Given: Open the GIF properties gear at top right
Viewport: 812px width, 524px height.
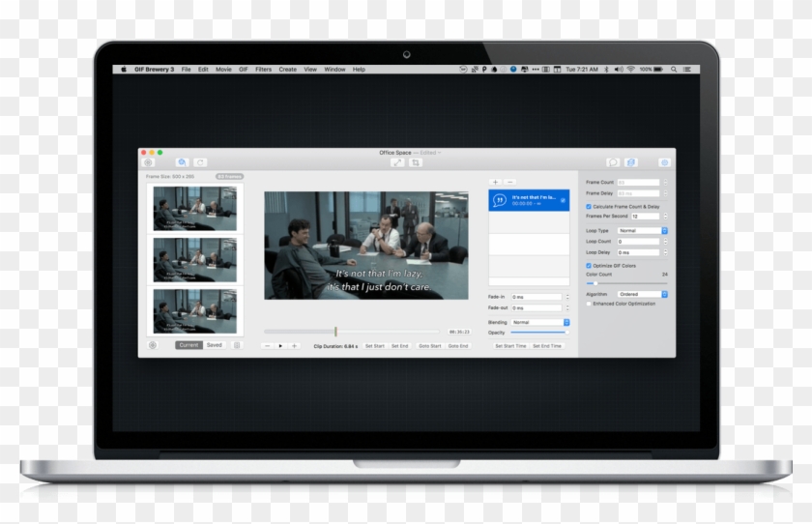Looking at the screenshot, I should click(664, 162).
